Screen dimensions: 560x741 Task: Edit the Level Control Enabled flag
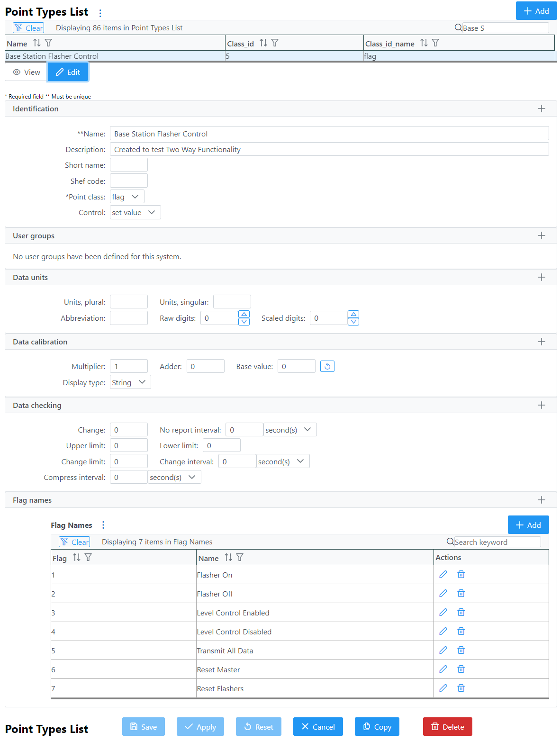click(x=443, y=612)
